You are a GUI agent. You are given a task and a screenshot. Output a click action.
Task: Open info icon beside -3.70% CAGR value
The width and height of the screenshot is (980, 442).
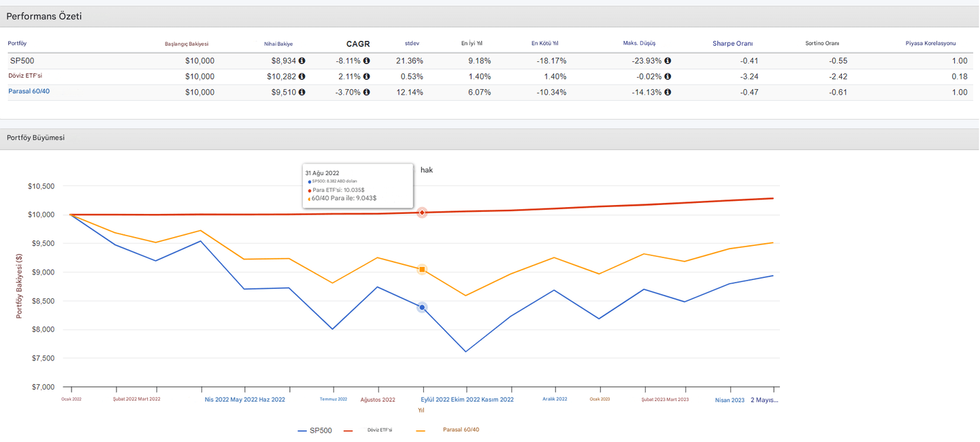tap(366, 92)
